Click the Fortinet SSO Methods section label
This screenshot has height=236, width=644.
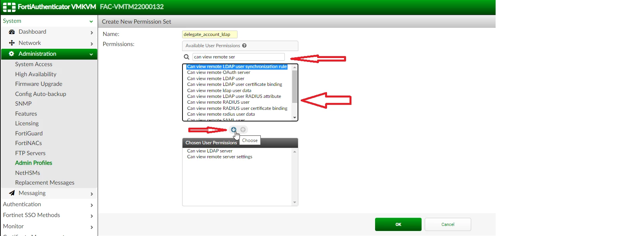coord(31,215)
